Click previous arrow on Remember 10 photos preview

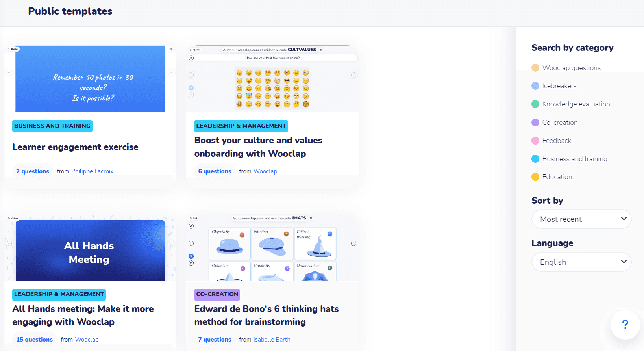click(x=9, y=72)
